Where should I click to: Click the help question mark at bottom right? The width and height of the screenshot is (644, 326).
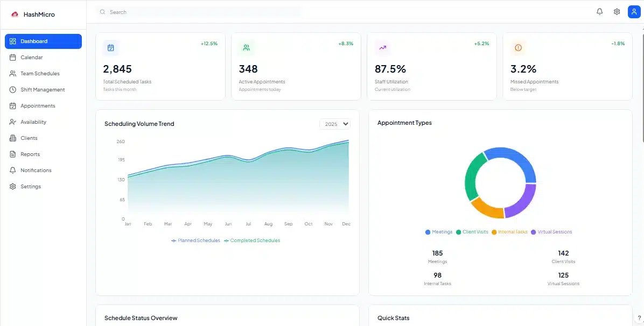(x=639, y=317)
